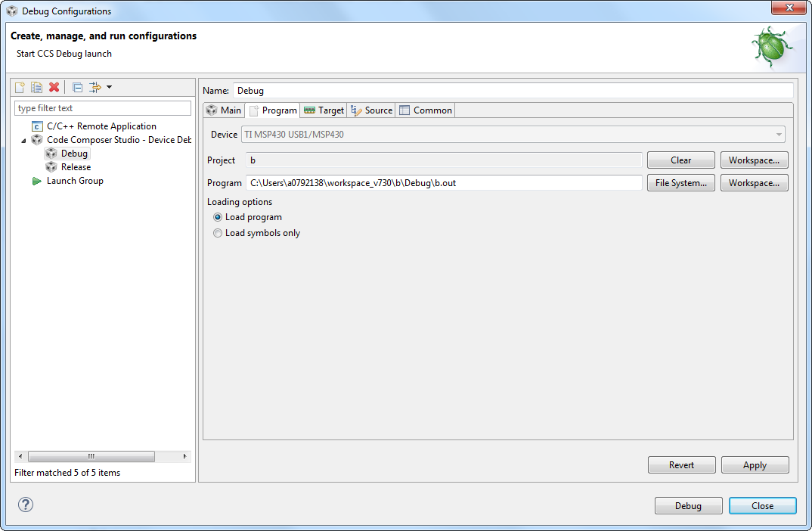Start debugging with Debug button
The image size is (812, 531).
(x=688, y=505)
